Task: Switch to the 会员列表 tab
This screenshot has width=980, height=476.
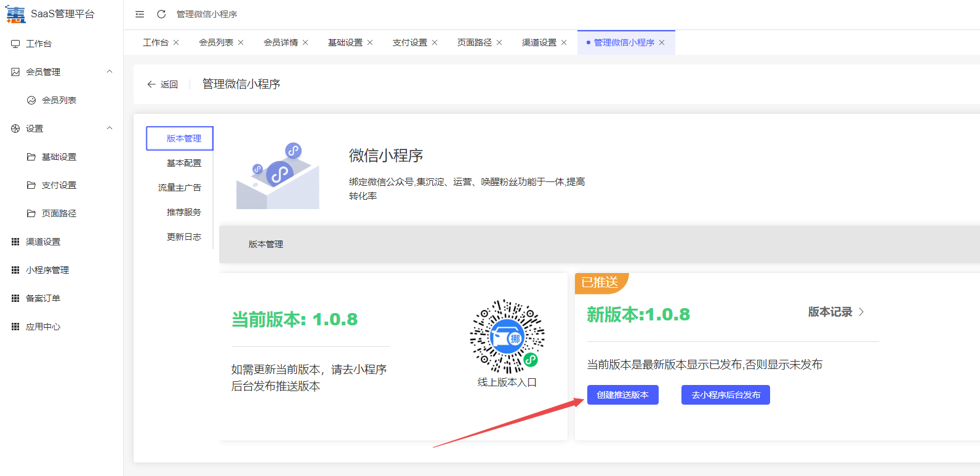Action: (x=216, y=42)
